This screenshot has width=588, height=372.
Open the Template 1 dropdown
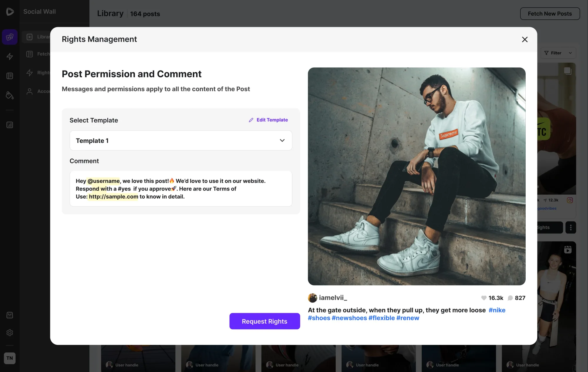181,141
